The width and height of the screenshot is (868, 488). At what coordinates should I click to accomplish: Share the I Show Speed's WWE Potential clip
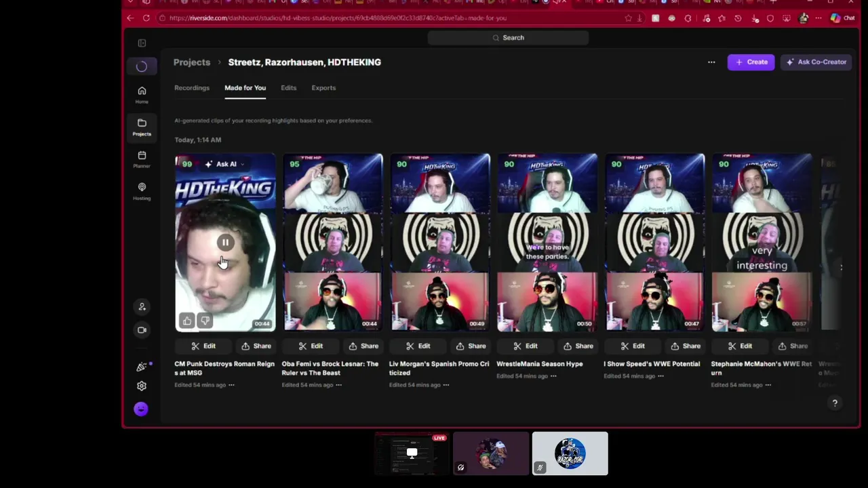686,346
